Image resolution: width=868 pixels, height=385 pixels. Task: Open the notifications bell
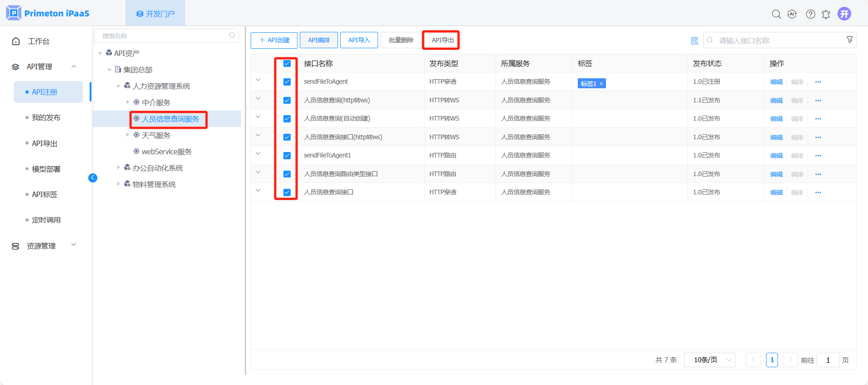[x=826, y=14]
